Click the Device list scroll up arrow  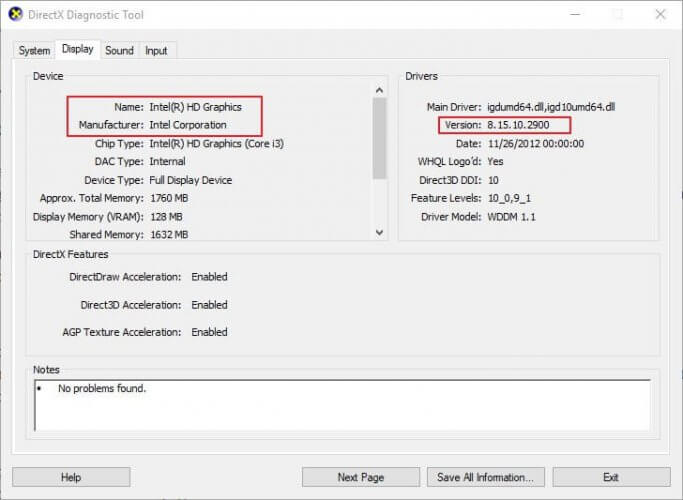(x=379, y=90)
